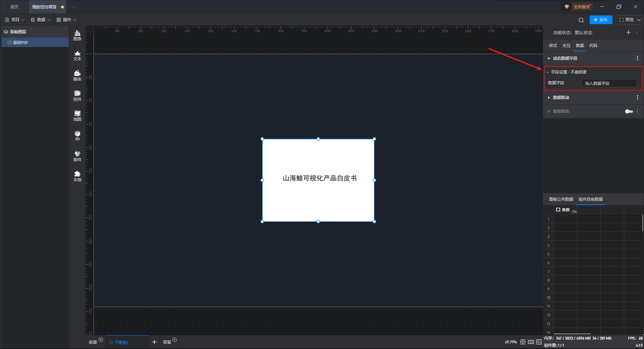Screen dimensions: 644x349
Task: Add a foreground layer via 前景 plus
Action: (101, 340)
